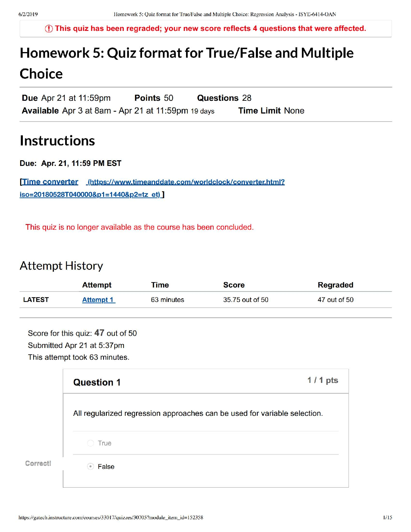Click the regraded score 47 out of 50

(x=335, y=300)
